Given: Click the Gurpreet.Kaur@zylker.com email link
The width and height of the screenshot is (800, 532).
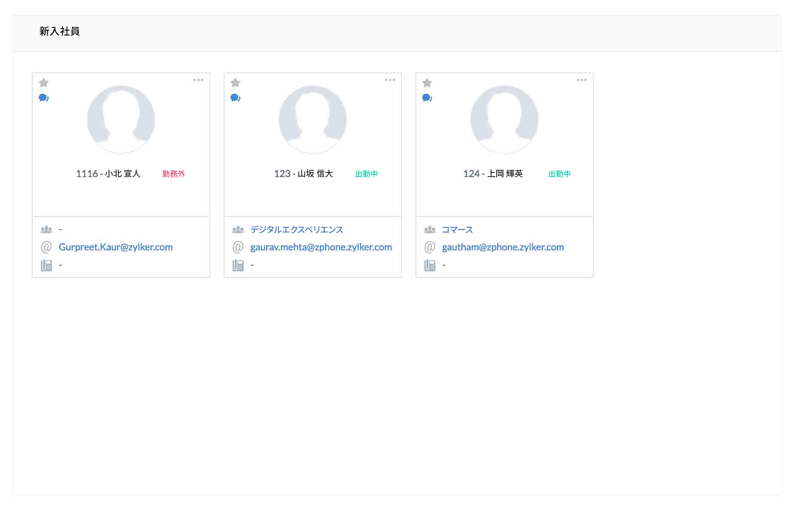Looking at the screenshot, I should pyautogui.click(x=115, y=247).
